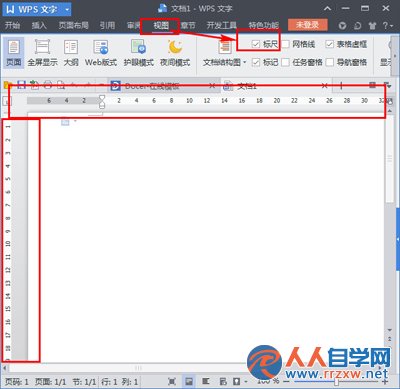The width and height of the screenshot is (400, 389).
Task: Switch to the 文档1 document tab
Action: point(277,86)
